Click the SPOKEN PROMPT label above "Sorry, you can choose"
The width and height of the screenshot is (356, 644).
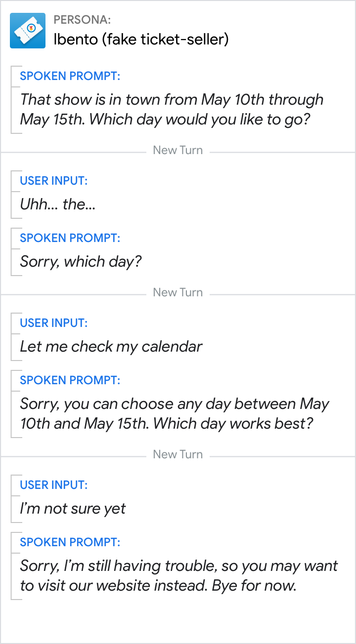70,380
